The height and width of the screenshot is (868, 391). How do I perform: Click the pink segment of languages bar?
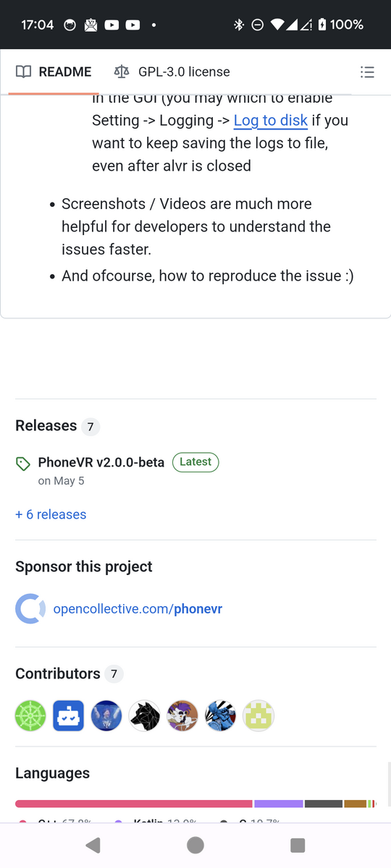(x=134, y=804)
